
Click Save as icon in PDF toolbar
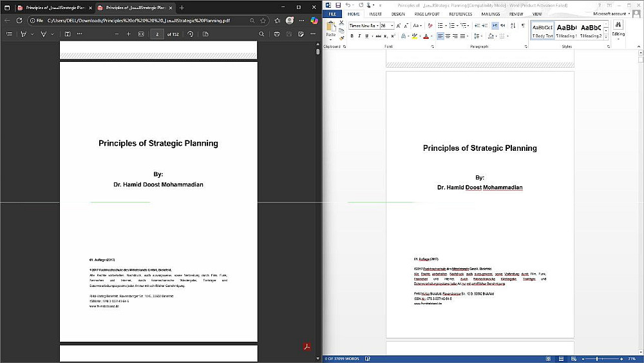point(301,34)
